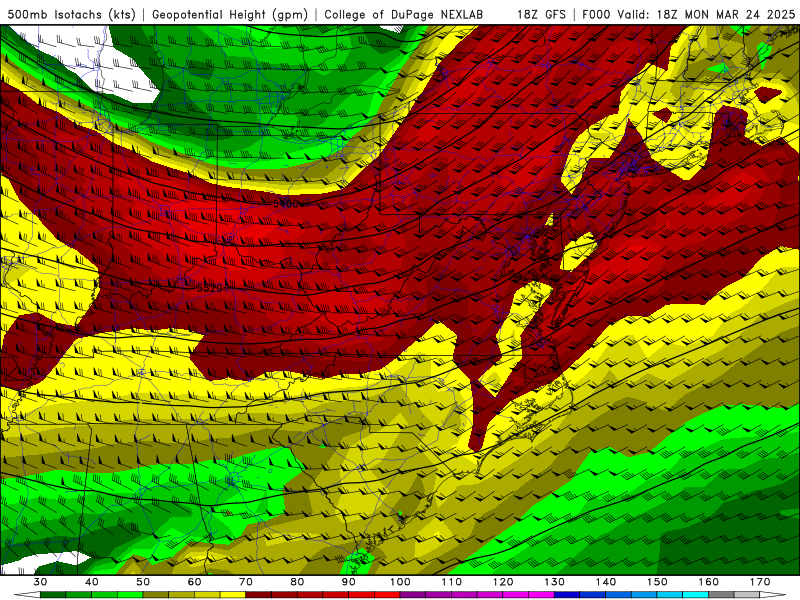Screen dimensions: 800x600
Task: Choose the bright yellow swatch ending at 70
Action: point(233,594)
